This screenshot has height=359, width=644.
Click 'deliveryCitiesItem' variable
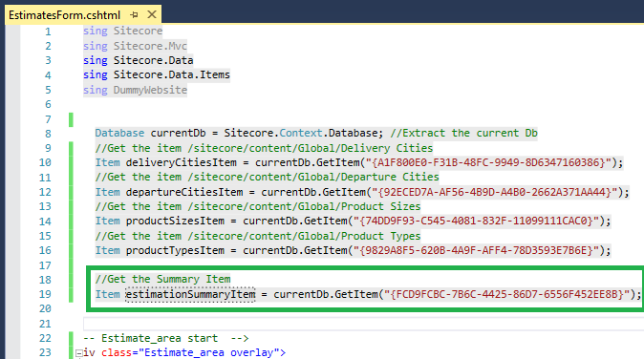[182, 163]
